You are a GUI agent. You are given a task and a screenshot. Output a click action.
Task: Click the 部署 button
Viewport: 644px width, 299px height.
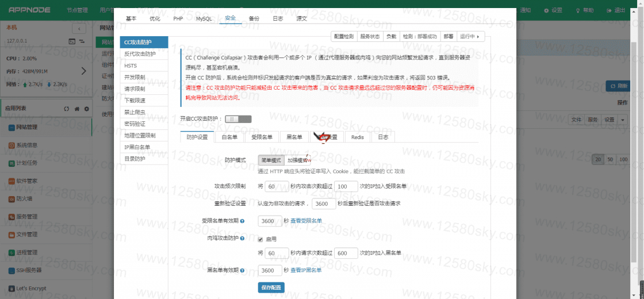click(x=448, y=37)
